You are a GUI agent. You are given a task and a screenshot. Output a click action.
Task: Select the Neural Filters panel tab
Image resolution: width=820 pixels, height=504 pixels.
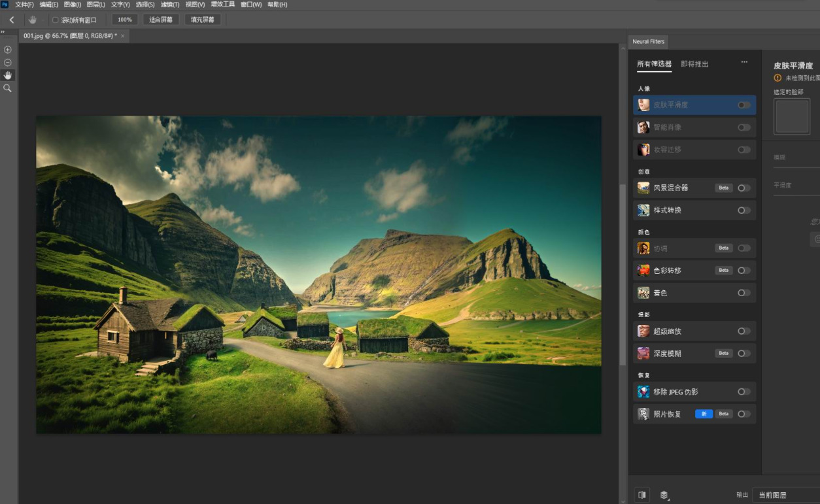[x=648, y=41]
